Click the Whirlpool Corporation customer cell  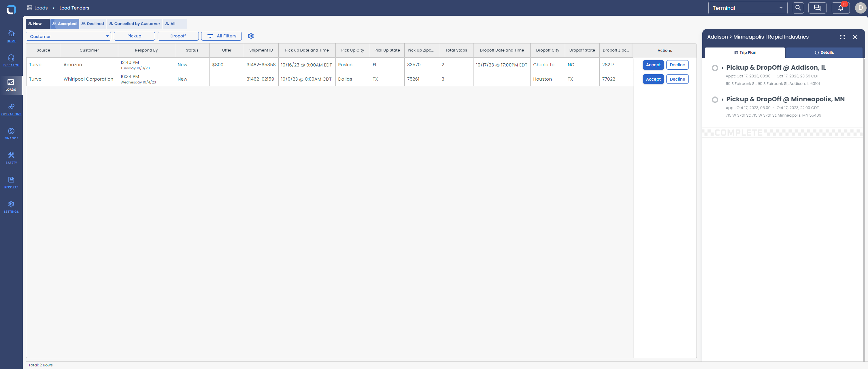tap(89, 79)
